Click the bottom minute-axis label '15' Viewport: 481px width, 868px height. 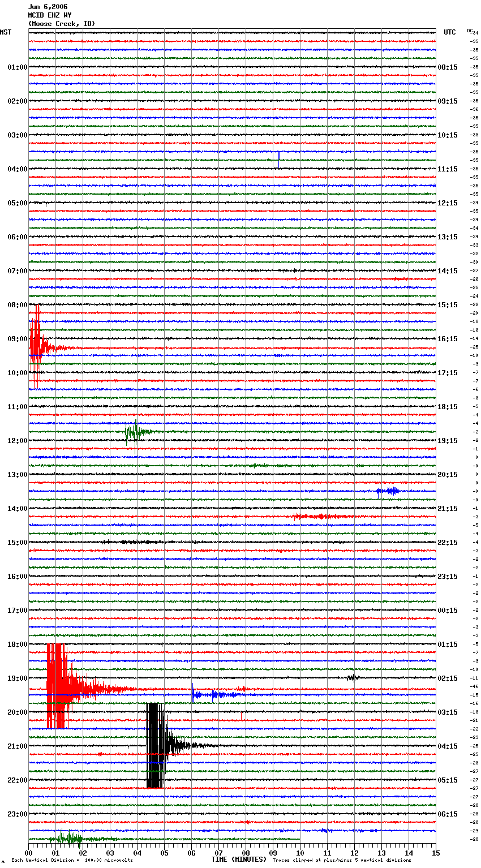pos(436,853)
